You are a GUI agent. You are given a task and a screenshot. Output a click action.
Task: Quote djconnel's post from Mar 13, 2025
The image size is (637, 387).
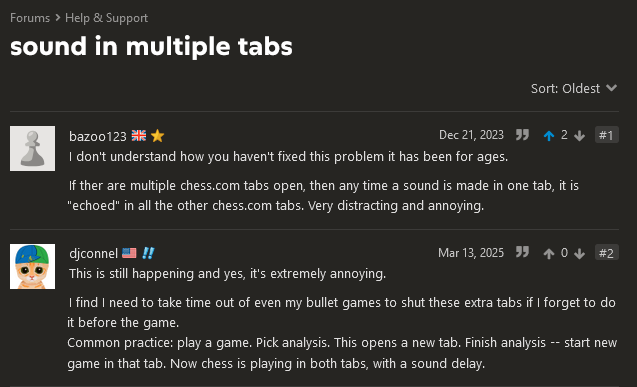[522, 252]
